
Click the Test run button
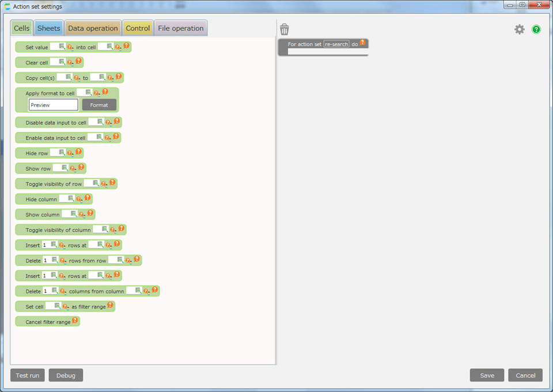(x=28, y=375)
